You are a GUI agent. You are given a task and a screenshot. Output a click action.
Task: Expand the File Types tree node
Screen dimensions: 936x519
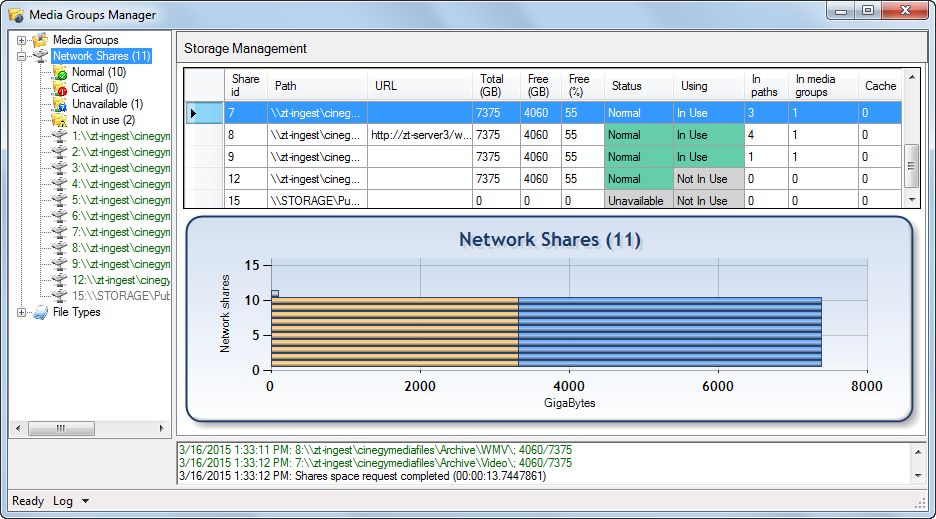coord(21,312)
